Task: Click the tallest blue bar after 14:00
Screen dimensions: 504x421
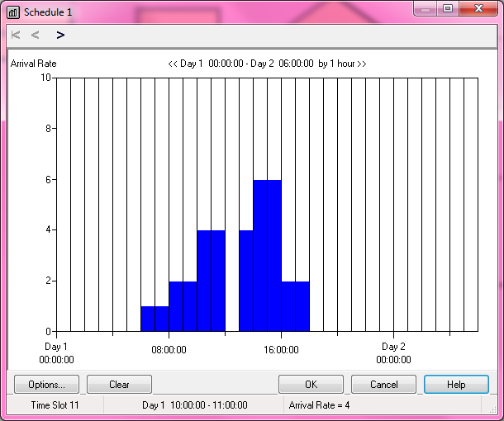Action: point(260,256)
